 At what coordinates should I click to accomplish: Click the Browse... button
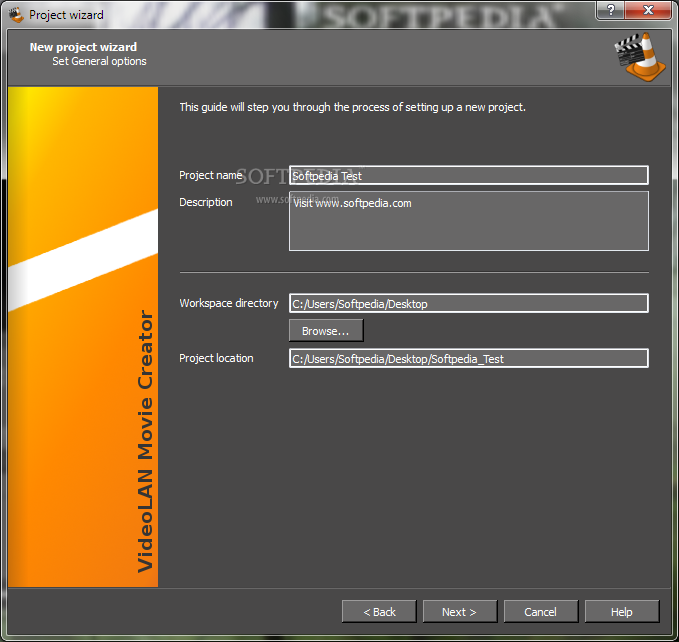tap(326, 331)
